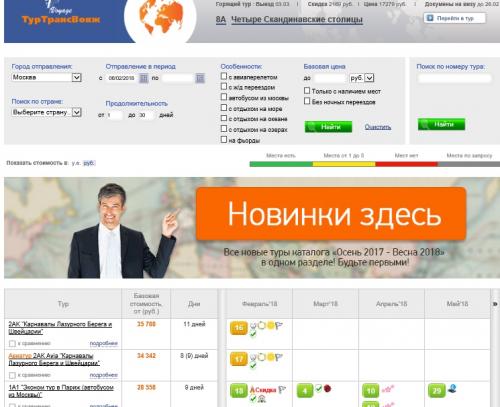This screenshot has width=500, height=407.
Task: Click the orange globe logo in the header
Action: (161, 16)
